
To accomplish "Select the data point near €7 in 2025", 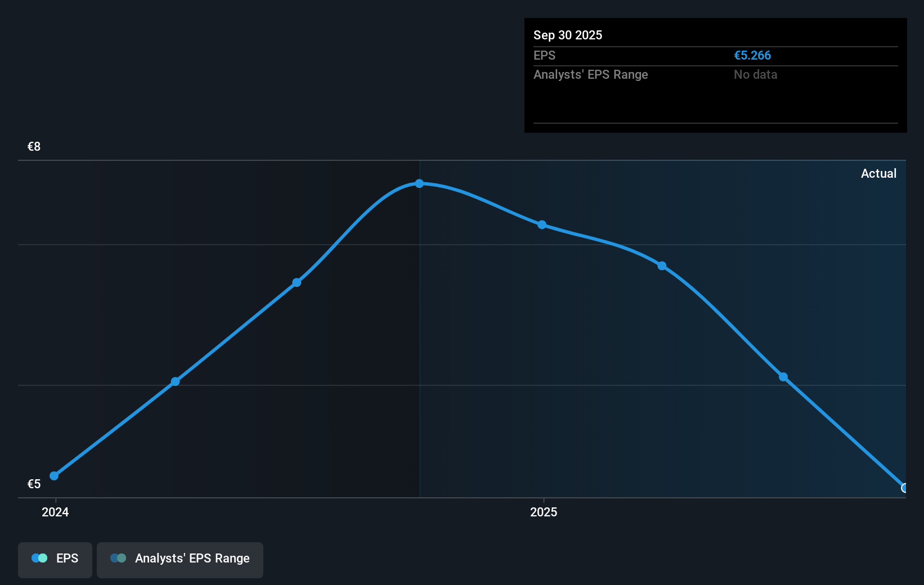I will (542, 225).
